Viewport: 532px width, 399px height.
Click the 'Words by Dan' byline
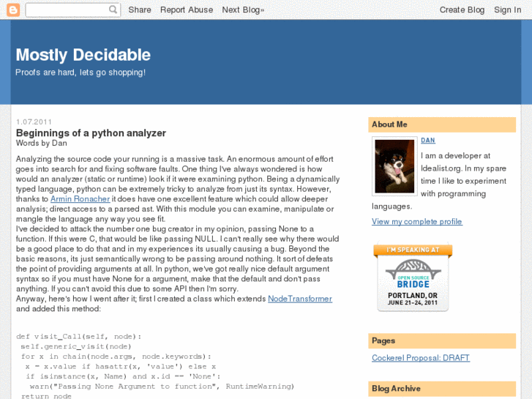(42, 143)
